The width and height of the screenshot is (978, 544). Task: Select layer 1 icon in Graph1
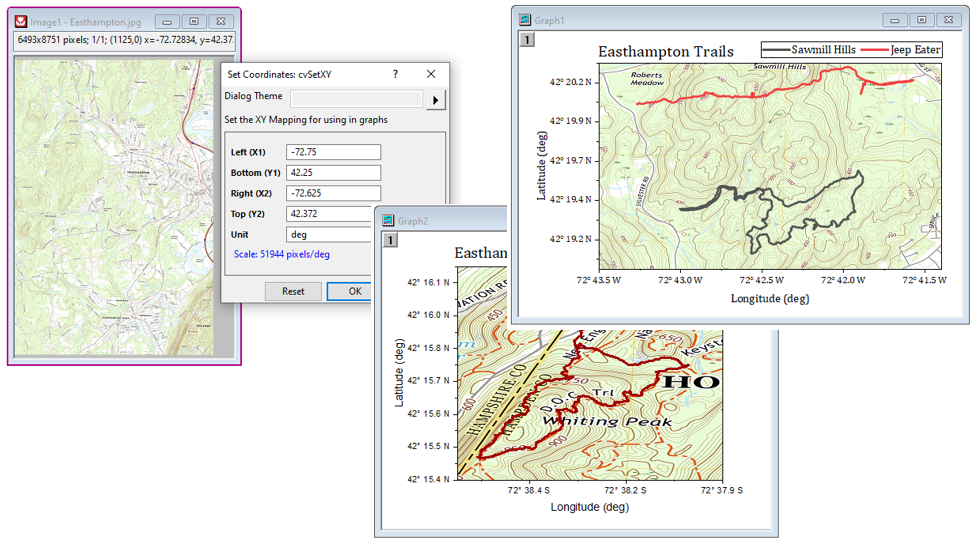(x=529, y=39)
